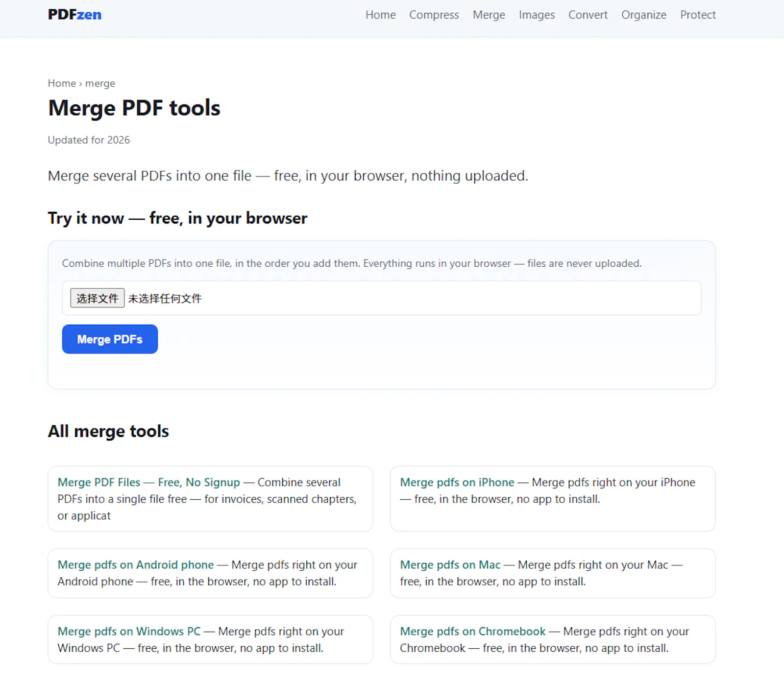This screenshot has width=784, height=686.
Task: Click the 'Merge PDF tools' heading
Action: pyautogui.click(x=134, y=108)
